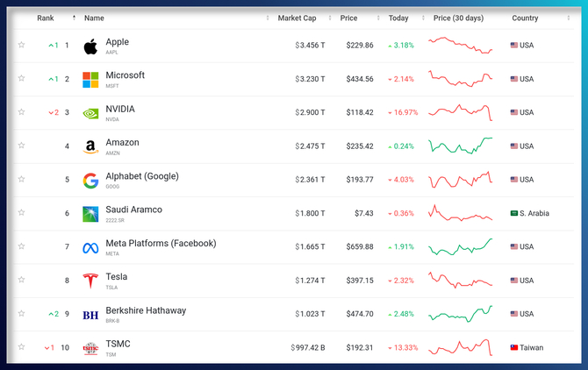588x370 pixels.
Task: Click the green rank-up arrow beside Apple
Action: click(51, 46)
